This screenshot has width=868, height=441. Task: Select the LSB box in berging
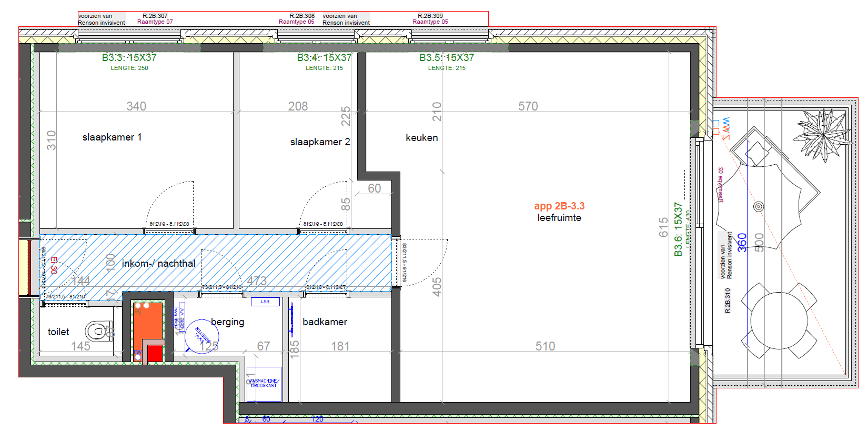[265, 302]
